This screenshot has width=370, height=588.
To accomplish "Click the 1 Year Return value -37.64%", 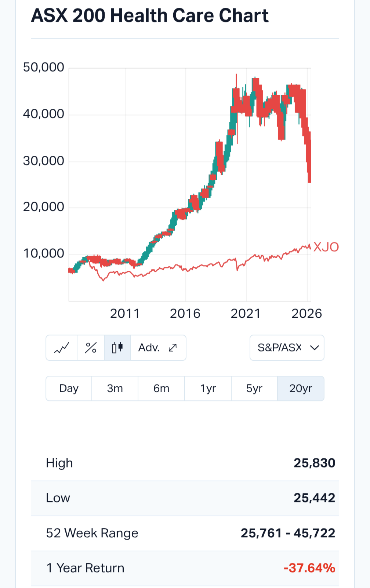I will coord(309,568).
